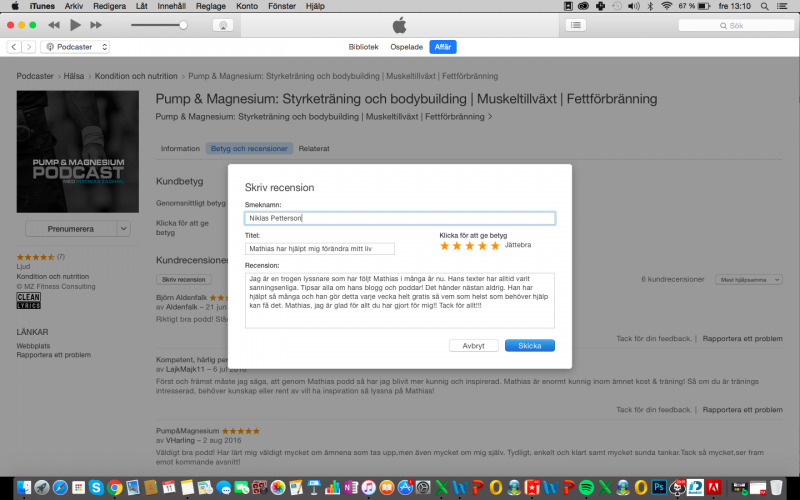The width and height of the screenshot is (800, 500).
Task: Click the Sök search field
Action: 736,25
